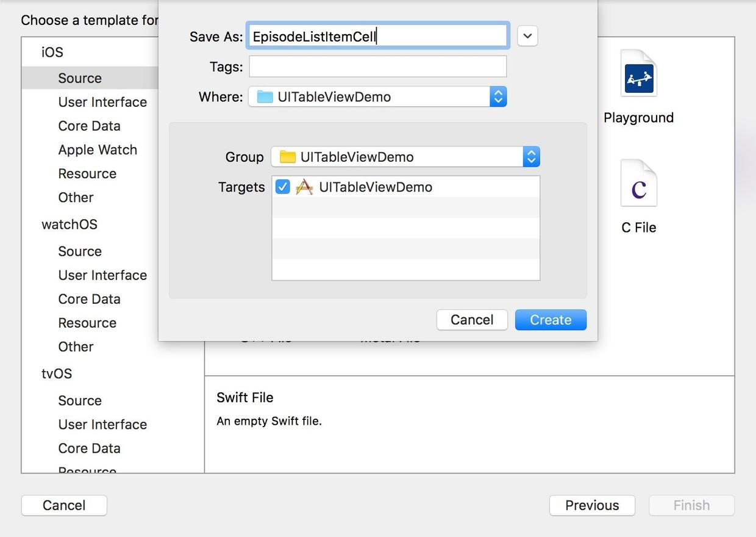Select Core Data under watchOS
The width and height of the screenshot is (756, 537).
click(x=89, y=299)
